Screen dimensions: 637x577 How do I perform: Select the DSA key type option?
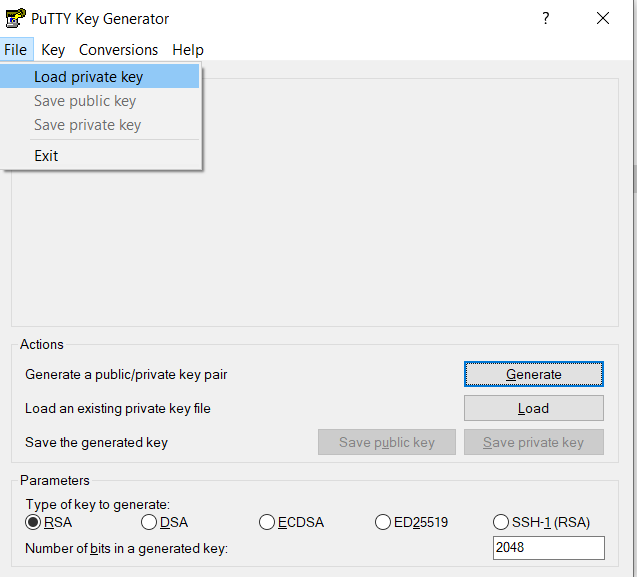click(x=149, y=522)
